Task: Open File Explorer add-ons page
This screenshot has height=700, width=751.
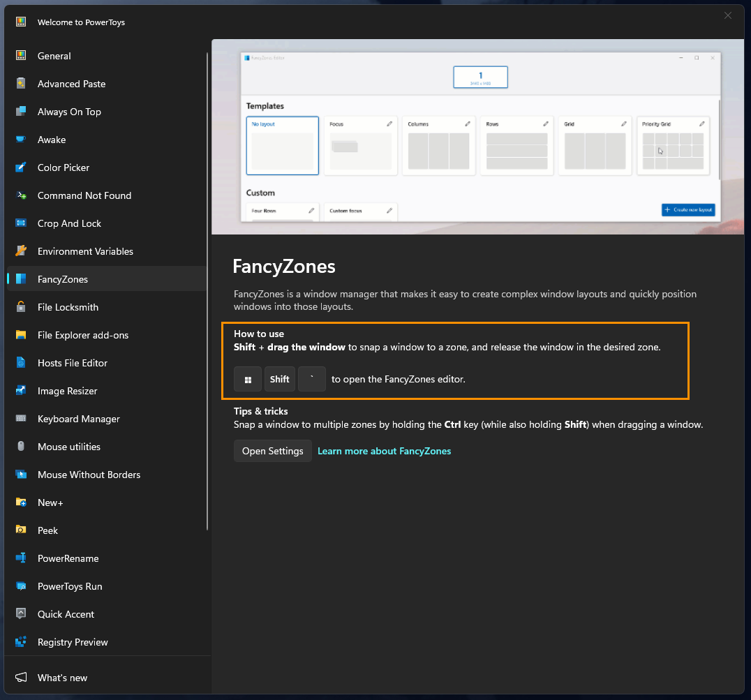Action: (106, 335)
